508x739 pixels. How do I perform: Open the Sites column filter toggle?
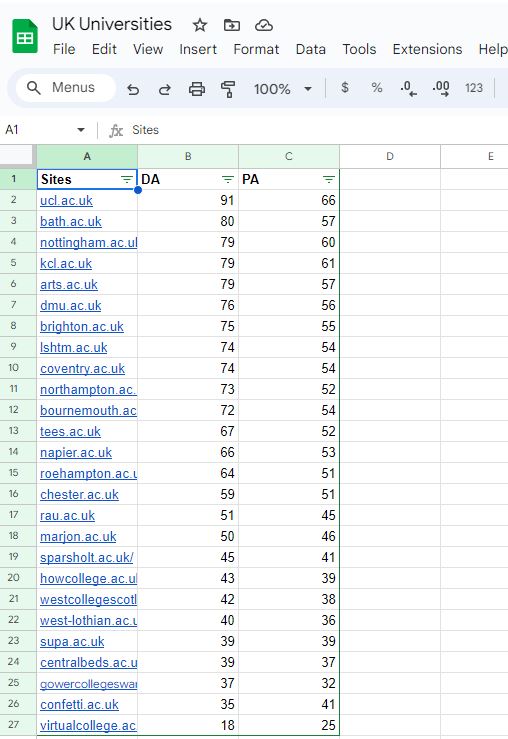coord(127,180)
